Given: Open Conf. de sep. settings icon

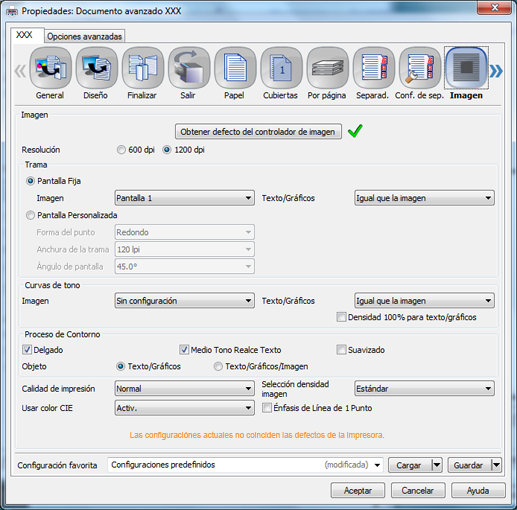Looking at the screenshot, I should [420, 68].
